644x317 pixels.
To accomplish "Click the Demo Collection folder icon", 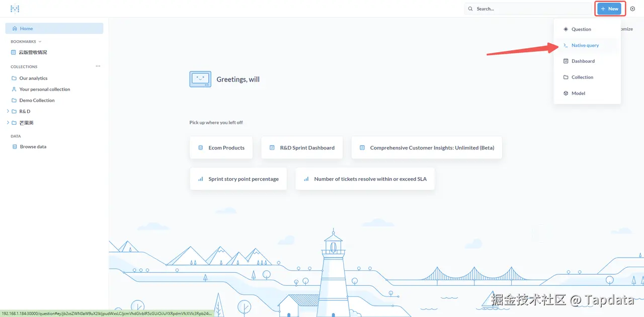I will click(x=14, y=101).
